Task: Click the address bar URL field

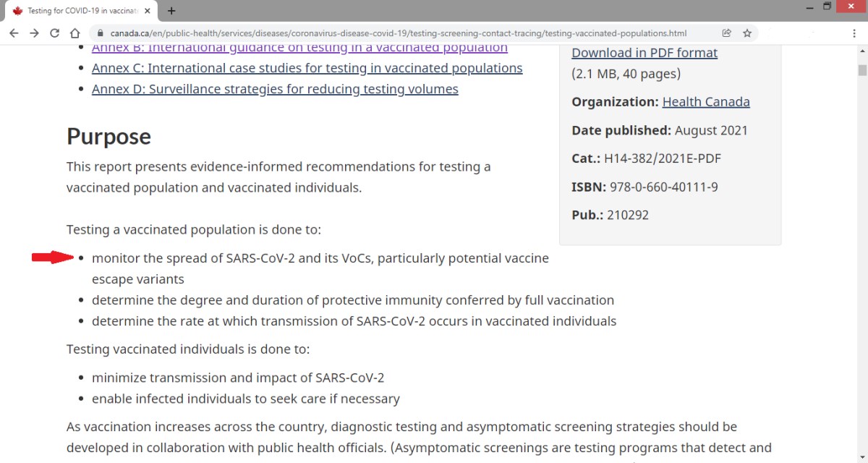Action: pyautogui.click(x=398, y=33)
